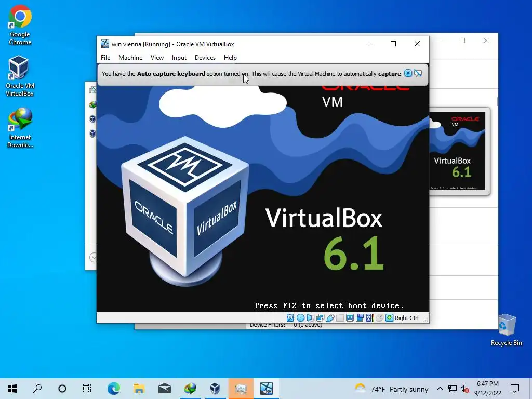Click the VM window title bar icon
Viewport: 532px width, 399px height.
[x=105, y=44]
